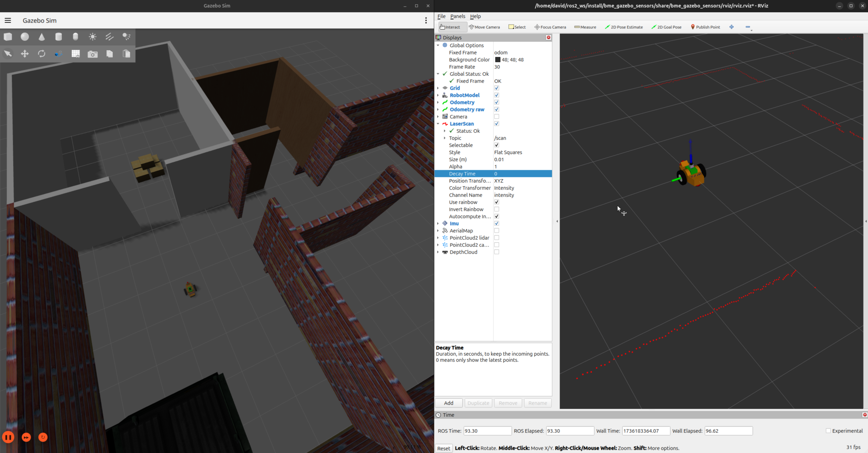This screenshot has width=868, height=453.
Task: Select the 2D Goal Pose tool
Action: point(666,27)
